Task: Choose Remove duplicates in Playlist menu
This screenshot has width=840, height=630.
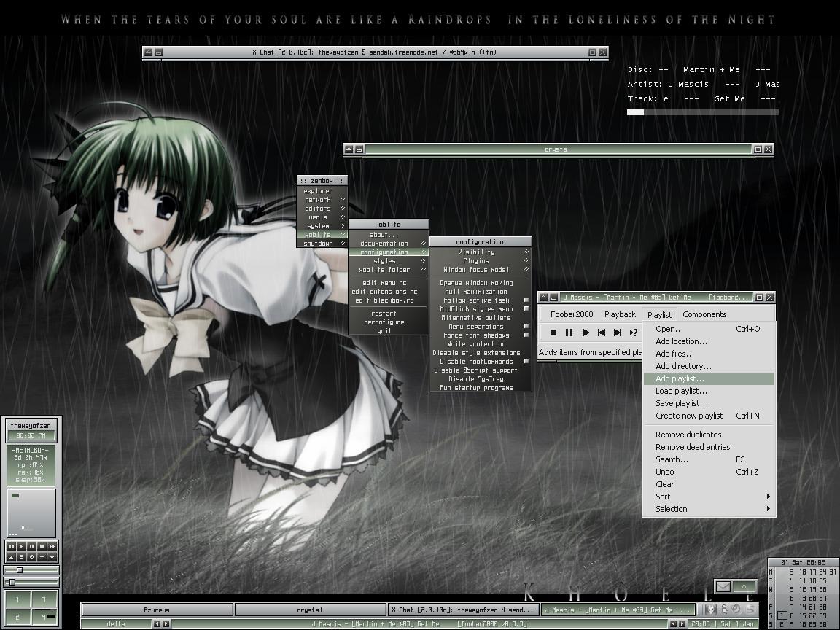Action: 709,435
